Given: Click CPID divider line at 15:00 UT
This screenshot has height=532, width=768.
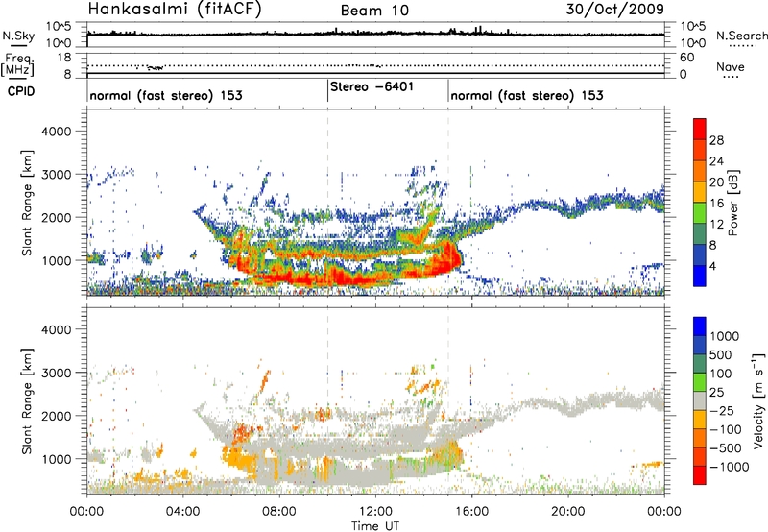Looking at the screenshot, I should click(x=448, y=91).
